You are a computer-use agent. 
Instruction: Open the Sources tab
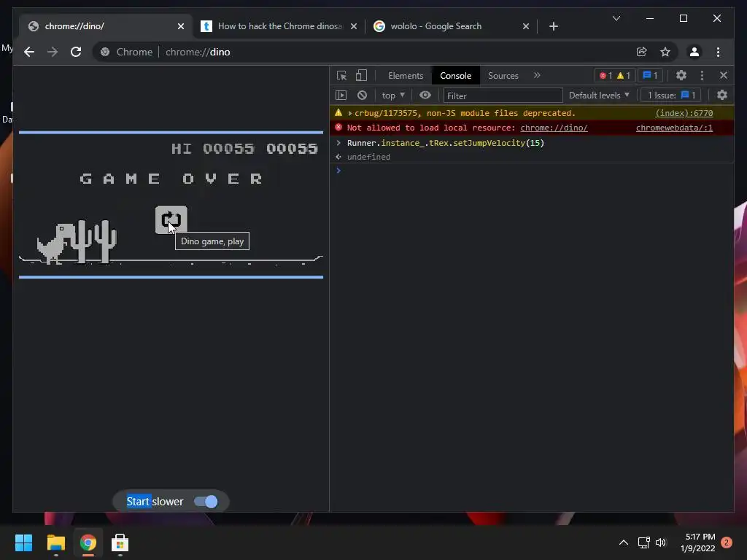click(x=503, y=76)
